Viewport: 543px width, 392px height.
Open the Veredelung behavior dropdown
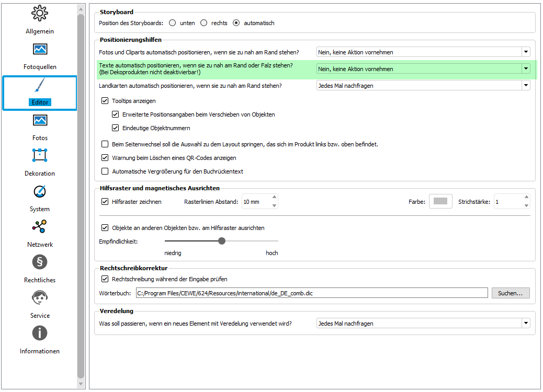click(x=423, y=323)
